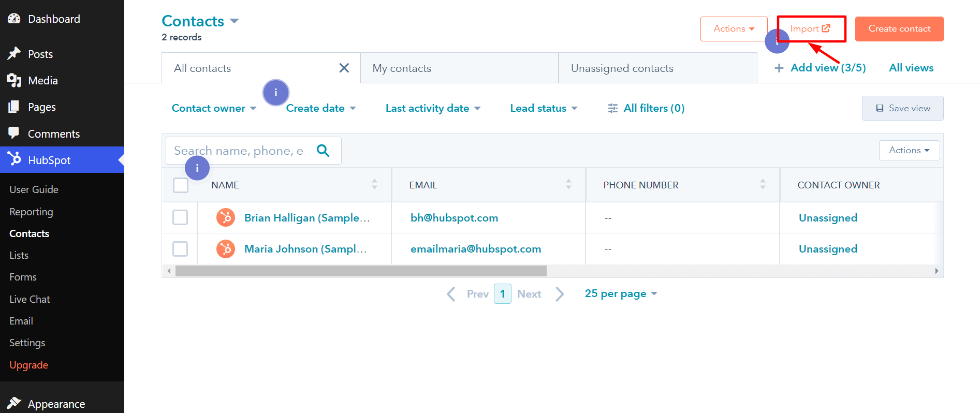Click email emailmaria@hubspot.com
Viewport: 980px width, 413px height.
click(x=476, y=249)
